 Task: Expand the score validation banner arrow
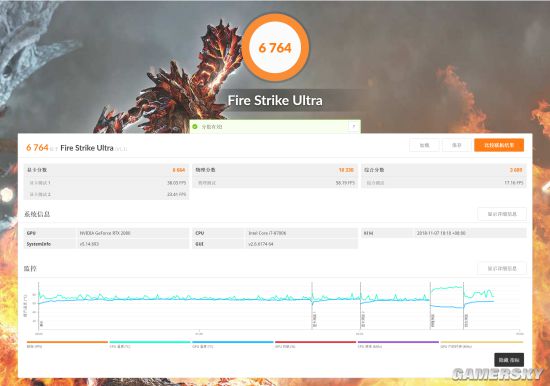coord(354,126)
